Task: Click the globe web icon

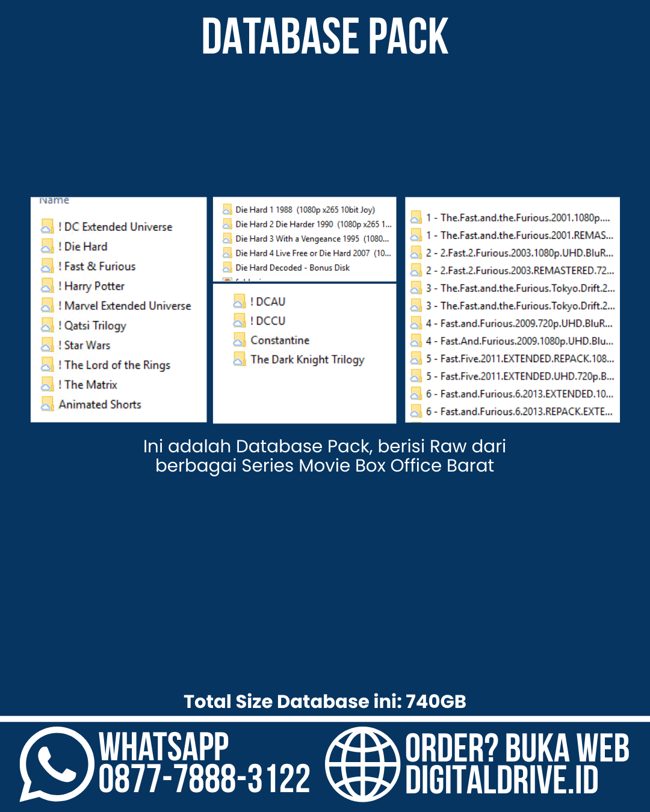Action: (362, 764)
